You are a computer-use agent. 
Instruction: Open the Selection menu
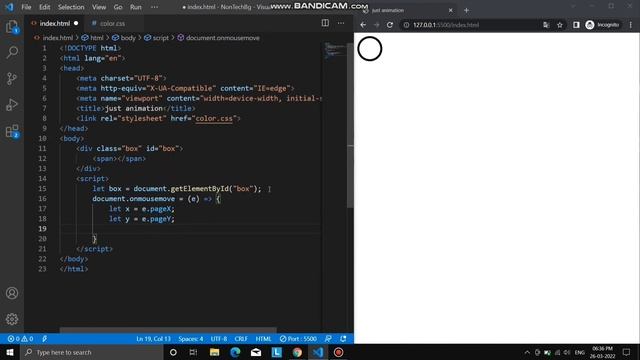(71, 7)
